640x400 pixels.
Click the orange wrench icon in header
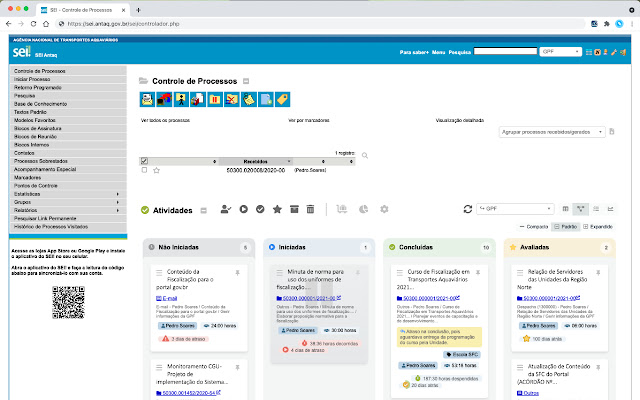614,52
